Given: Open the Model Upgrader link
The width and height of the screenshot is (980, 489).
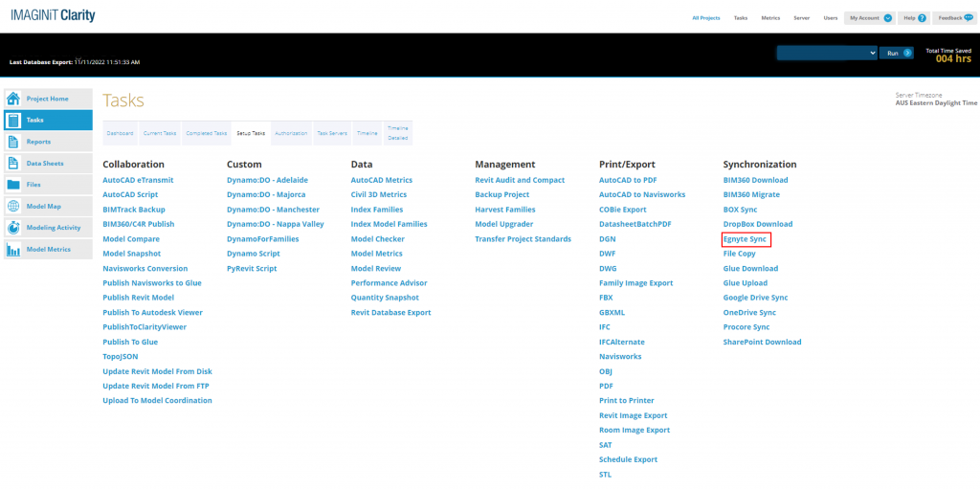Looking at the screenshot, I should coord(503,224).
